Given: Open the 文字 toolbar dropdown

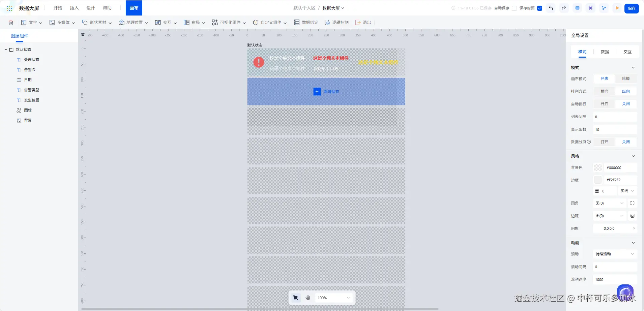Looking at the screenshot, I should click(x=32, y=23).
